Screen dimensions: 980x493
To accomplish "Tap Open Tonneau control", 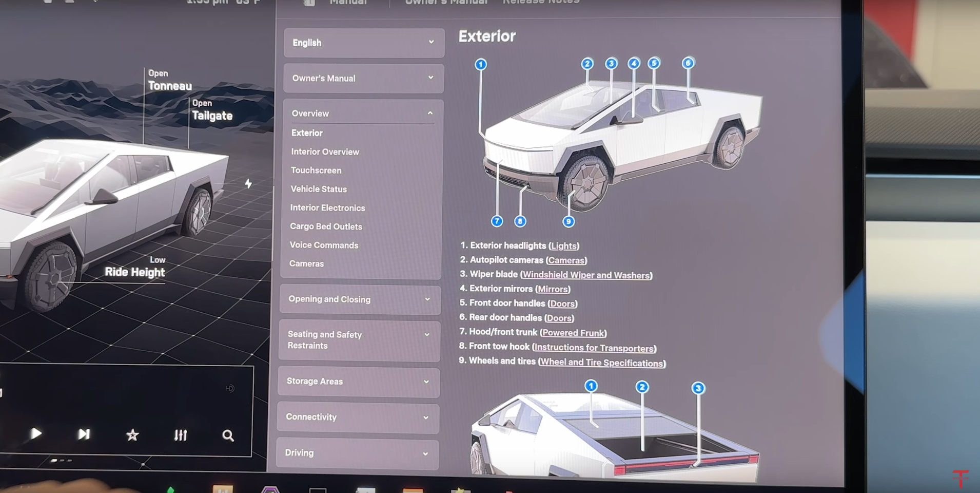I will pos(170,81).
